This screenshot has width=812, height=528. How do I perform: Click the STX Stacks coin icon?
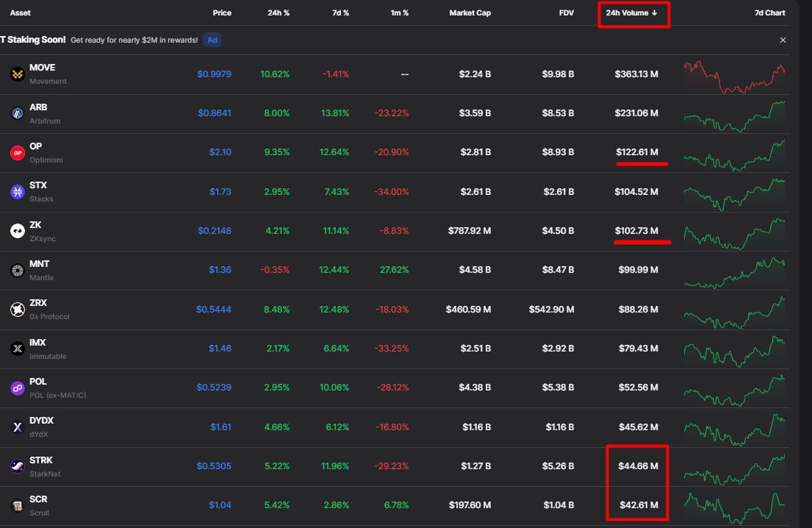click(18, 192)
